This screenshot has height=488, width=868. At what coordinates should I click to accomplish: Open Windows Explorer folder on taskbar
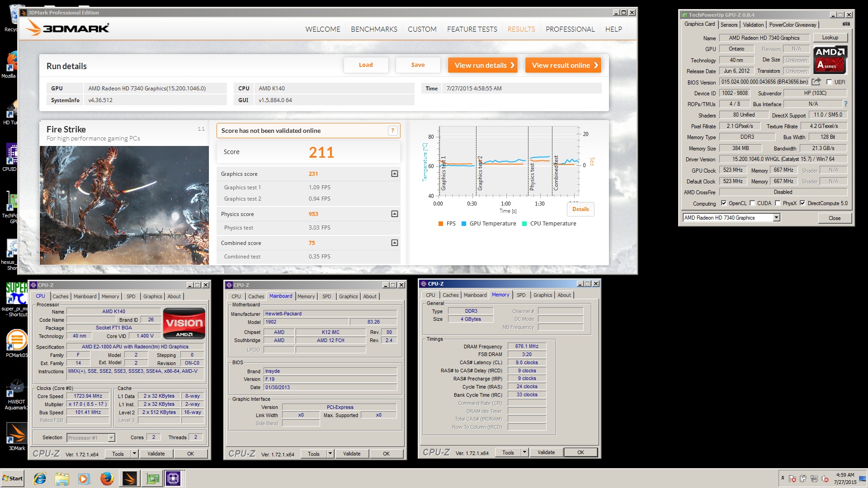[62, 478]
